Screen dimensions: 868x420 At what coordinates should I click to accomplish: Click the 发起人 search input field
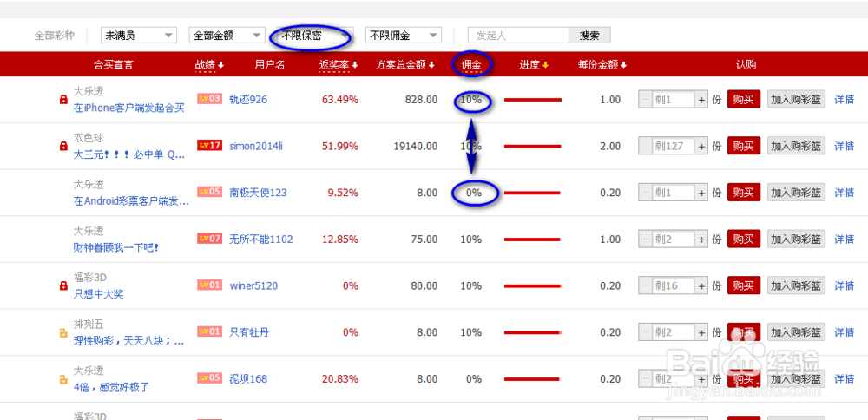519,36
